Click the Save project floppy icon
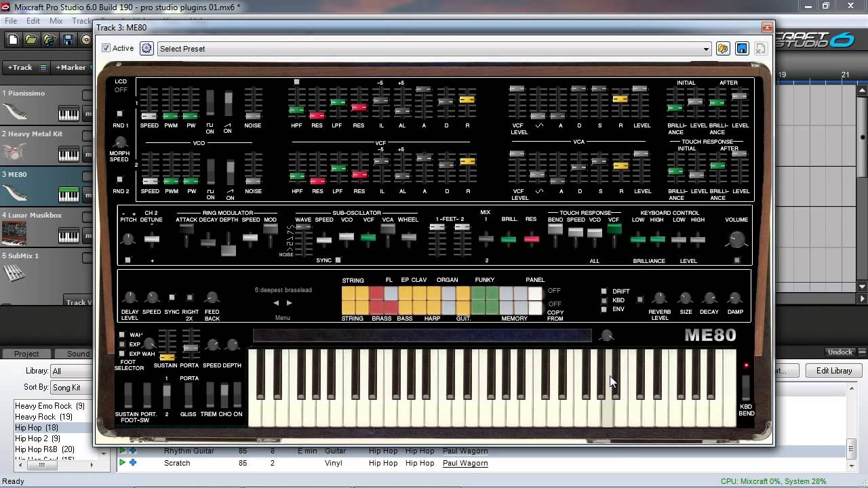This screenshot has width=868, height=488. (x=68, y=40)
